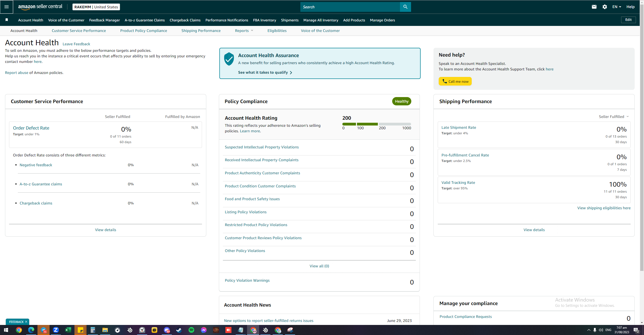Open Google Chrome from the taskbar
The height and width of the screenshot is (335, 644).
click(19, 330)
